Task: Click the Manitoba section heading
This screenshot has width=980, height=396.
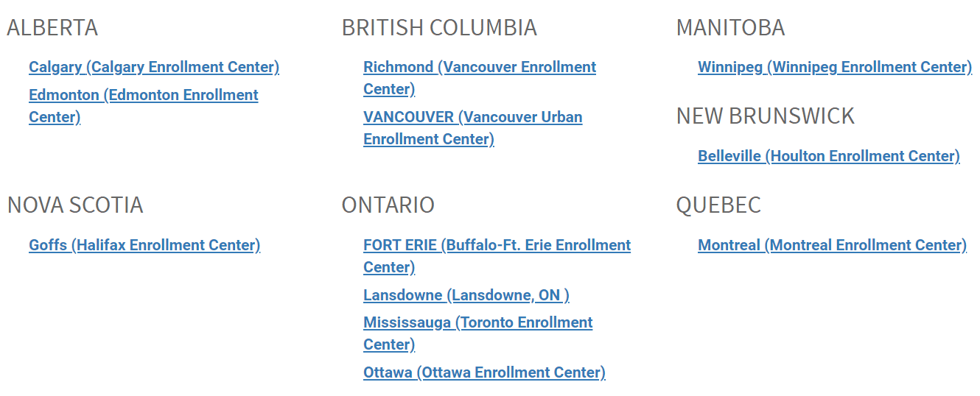Action: coord(730,28)
